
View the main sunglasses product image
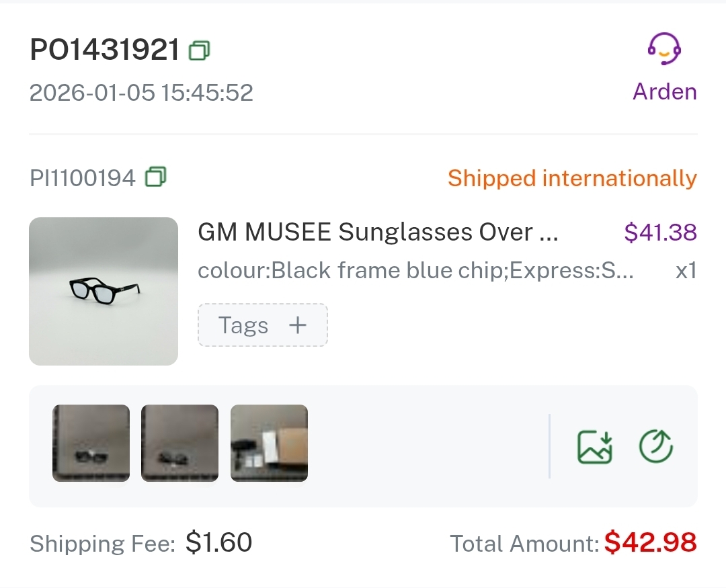coord(104,291)
